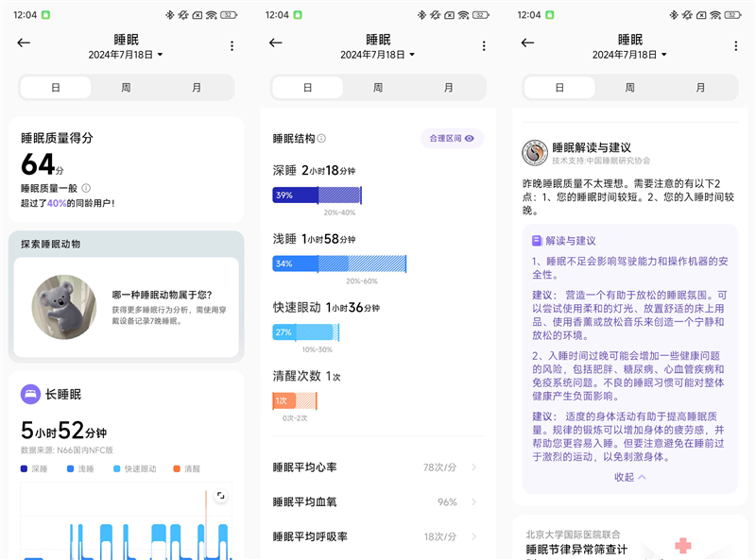This screenshot has width=756, height=560.
Task: Tap the back arrow on the sleep score page
Action: pyautogui.click(x=23, y=42)
